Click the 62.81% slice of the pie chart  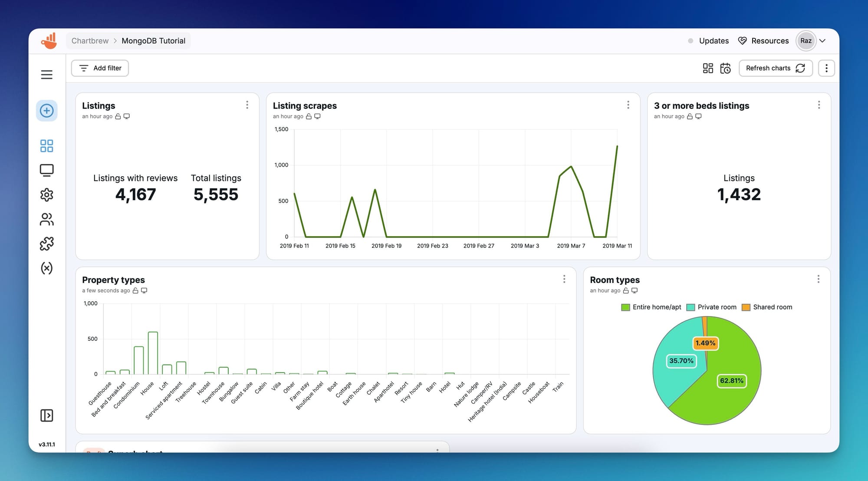coord(732,381)
